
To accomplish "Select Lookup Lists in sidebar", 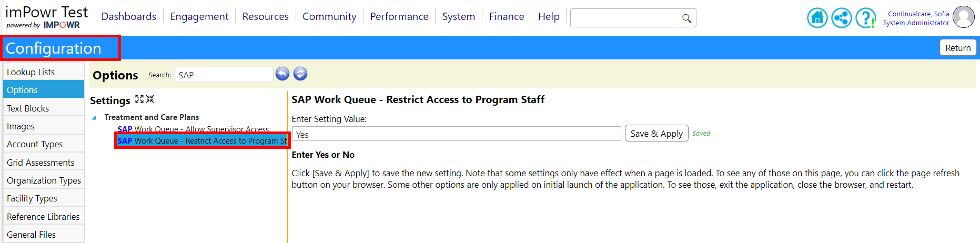I will point(44,72).
